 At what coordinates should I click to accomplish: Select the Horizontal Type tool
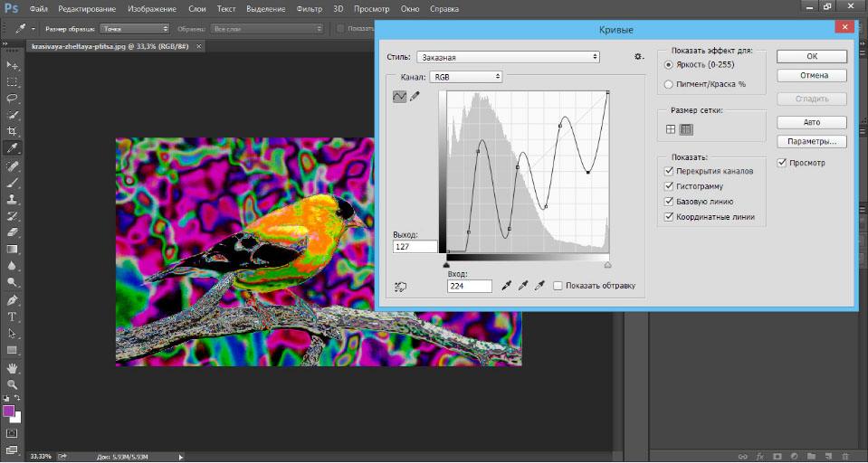[x=13, y=317]
